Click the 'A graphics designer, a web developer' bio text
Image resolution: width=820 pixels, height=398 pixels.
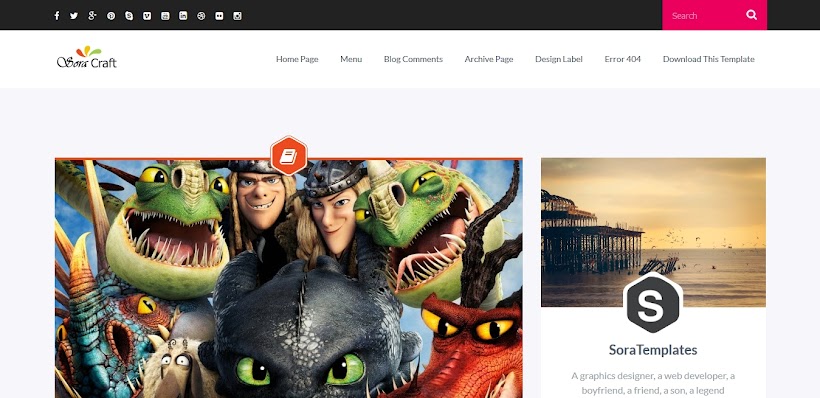[x=653, y=383]
